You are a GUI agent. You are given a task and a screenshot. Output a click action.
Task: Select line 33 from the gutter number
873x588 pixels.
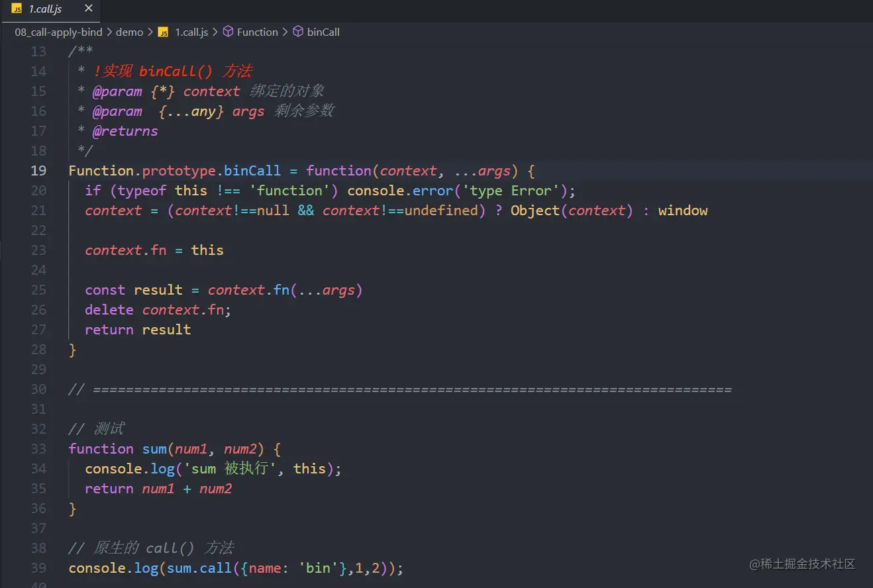[x=38, y=449]
